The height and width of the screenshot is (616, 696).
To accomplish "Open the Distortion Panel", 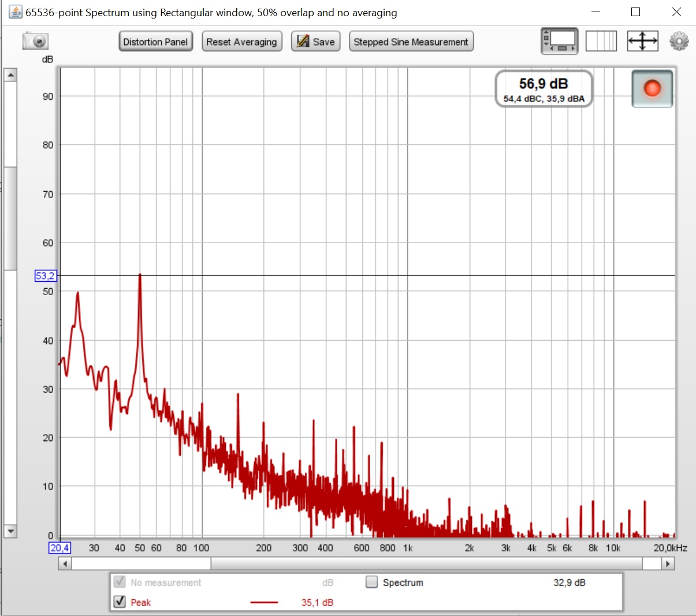I will pos(155,42).
